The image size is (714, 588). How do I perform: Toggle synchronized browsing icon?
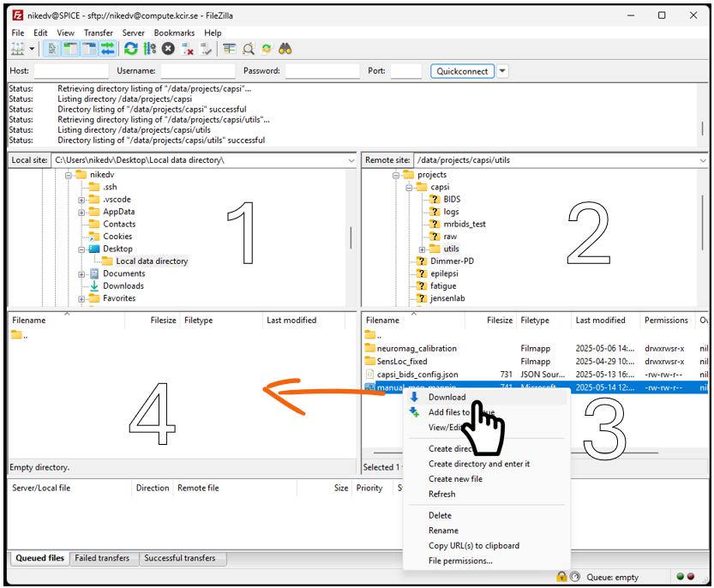point(267,49)
